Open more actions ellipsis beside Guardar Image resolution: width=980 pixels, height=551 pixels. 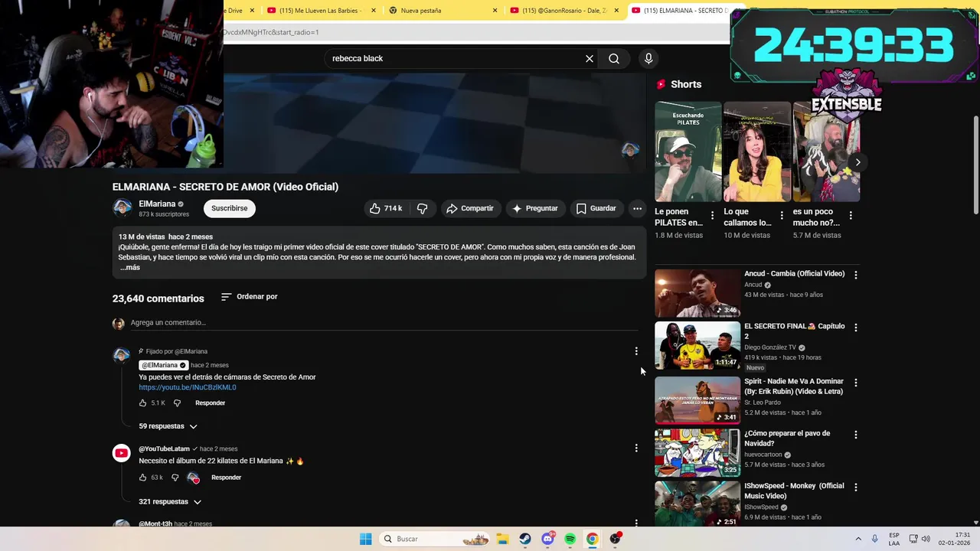[x=637, y=208]
